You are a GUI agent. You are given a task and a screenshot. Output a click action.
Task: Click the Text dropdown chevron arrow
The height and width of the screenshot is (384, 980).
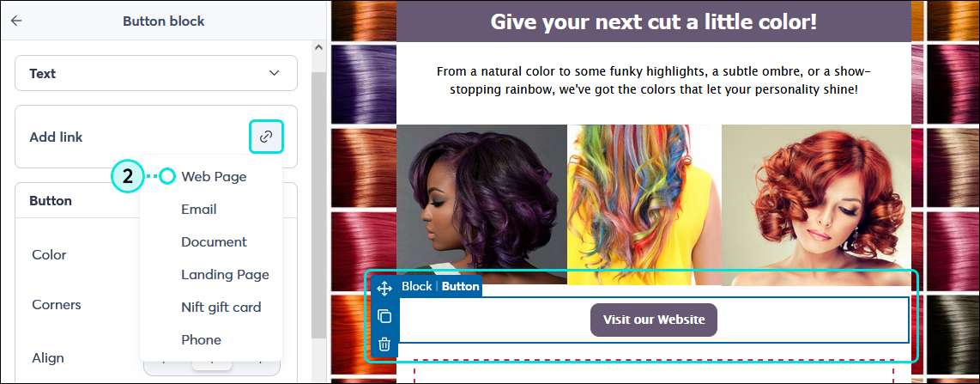[274, 73]
